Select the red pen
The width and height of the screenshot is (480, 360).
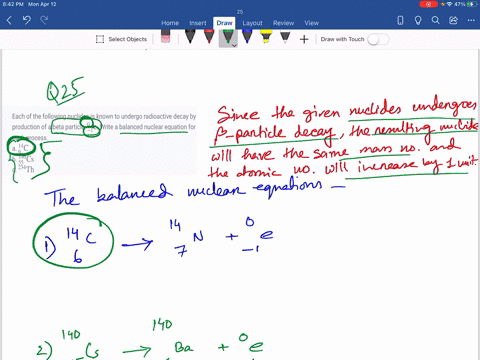pos(209,37)
